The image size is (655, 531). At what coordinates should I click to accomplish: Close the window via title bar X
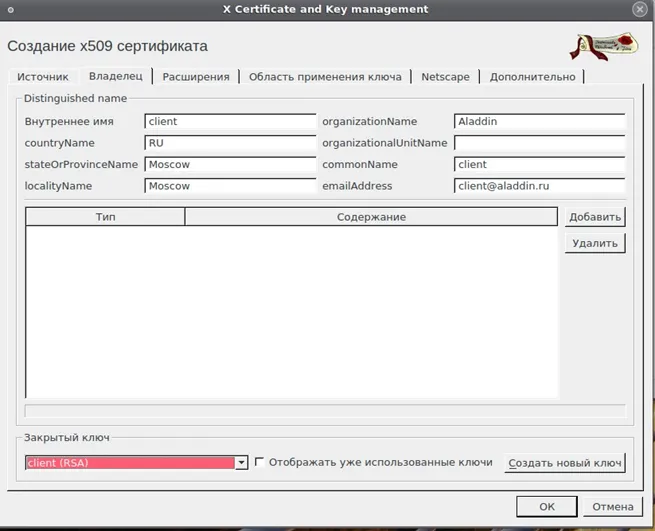[x=640, y=9]
